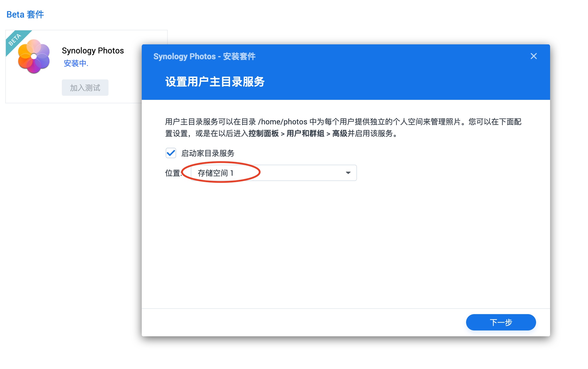Click the Synology Photos package title

(x=93, y=51)
